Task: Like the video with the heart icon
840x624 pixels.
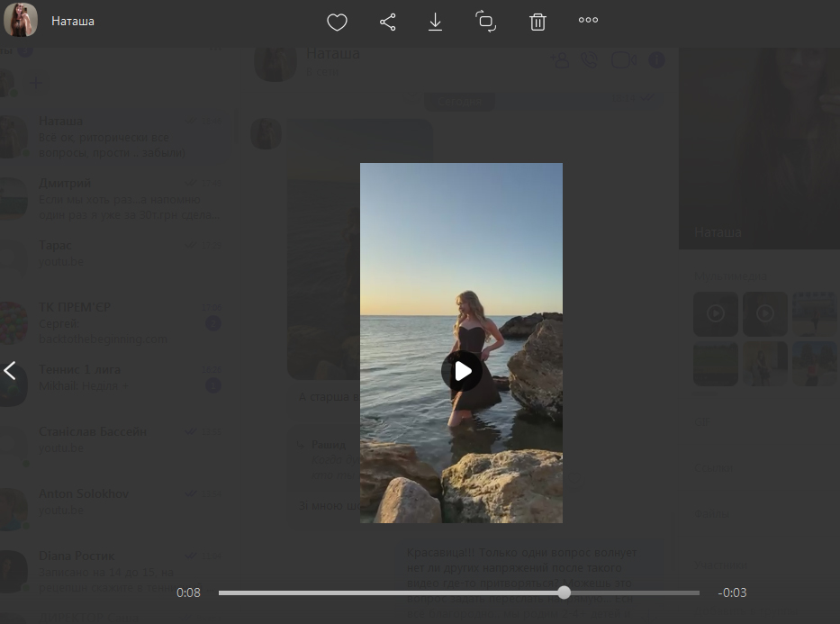Action: coord(337,22)
